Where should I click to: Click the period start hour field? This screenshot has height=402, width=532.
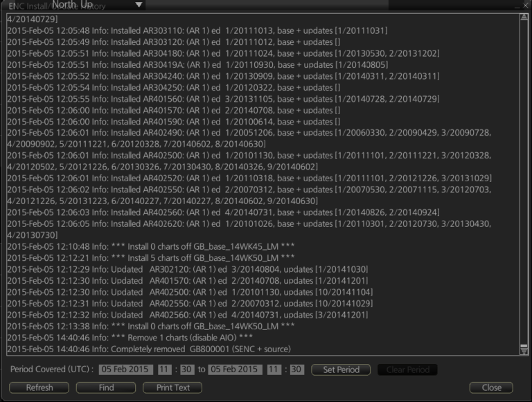[x=163, y=369]
